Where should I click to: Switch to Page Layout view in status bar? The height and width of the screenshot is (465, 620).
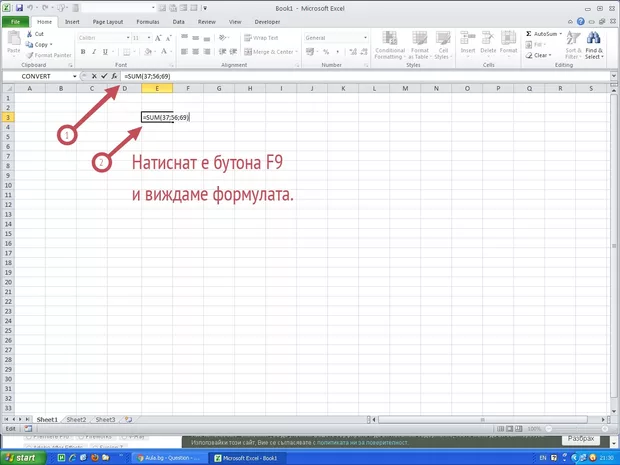(510, 429)
